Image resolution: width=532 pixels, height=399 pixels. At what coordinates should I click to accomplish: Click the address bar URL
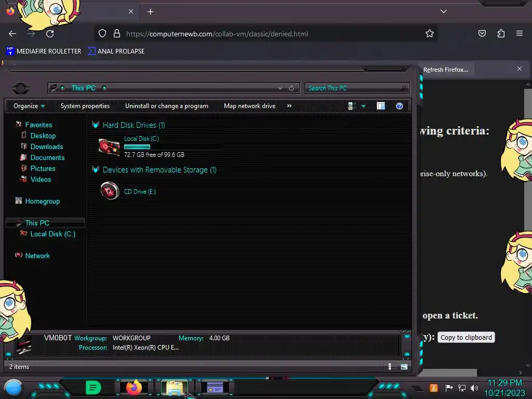click(217, 34)
